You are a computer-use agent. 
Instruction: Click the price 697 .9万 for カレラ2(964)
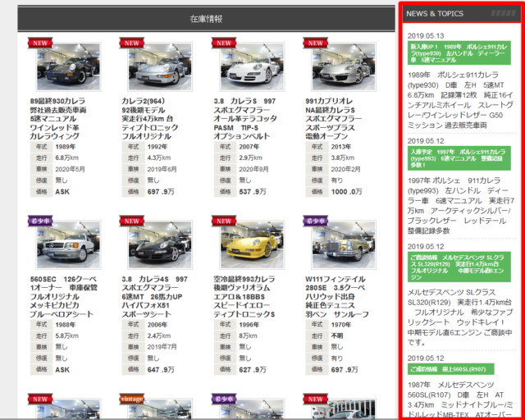click(x=161, y=192)
